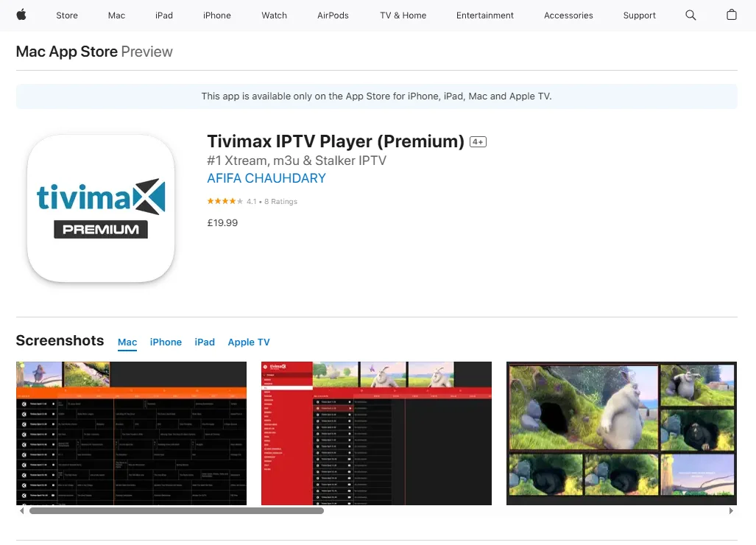Click the 4.1 • 8 Ratings text
756x545 pixels.
pos(272,202)
